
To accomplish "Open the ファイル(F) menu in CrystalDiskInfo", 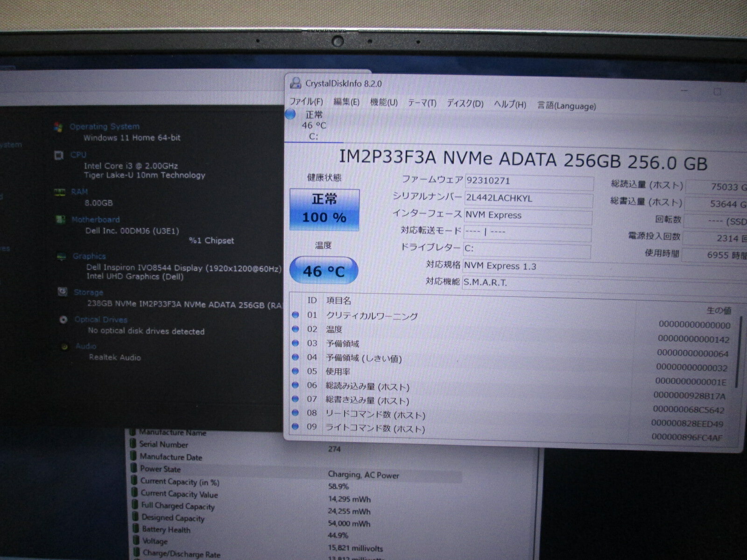I will click(x=306, y=102).
